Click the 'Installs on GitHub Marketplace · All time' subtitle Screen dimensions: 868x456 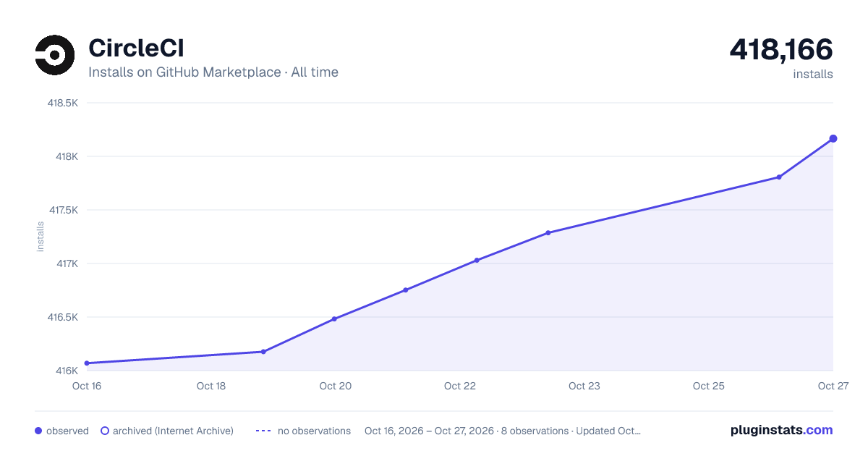click(x=213, y=72)
